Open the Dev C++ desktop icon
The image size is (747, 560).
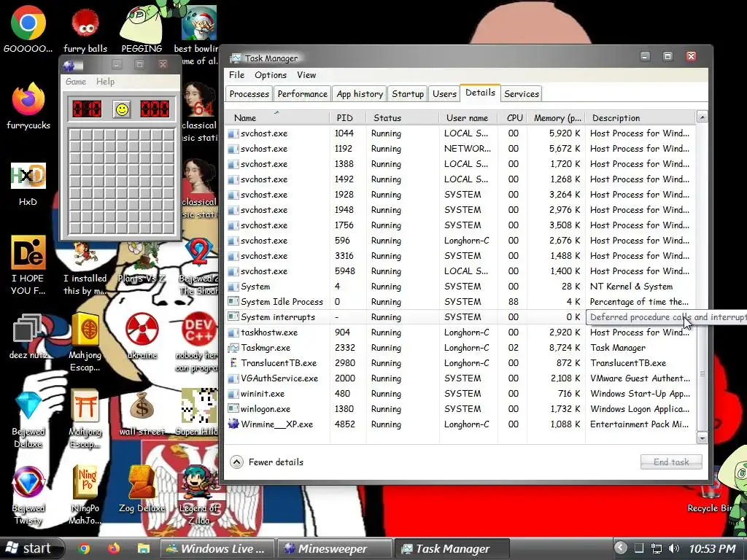point(198,341)
